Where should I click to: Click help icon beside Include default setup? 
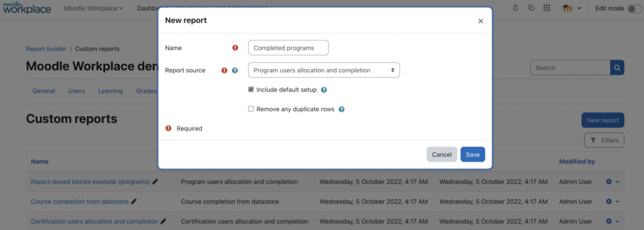coord(324,90)
